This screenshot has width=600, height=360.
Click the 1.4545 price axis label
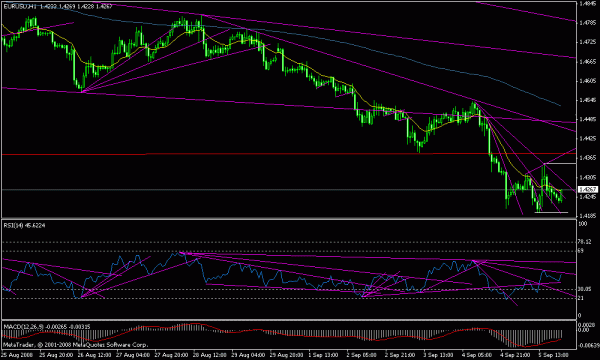pos(587,100)
